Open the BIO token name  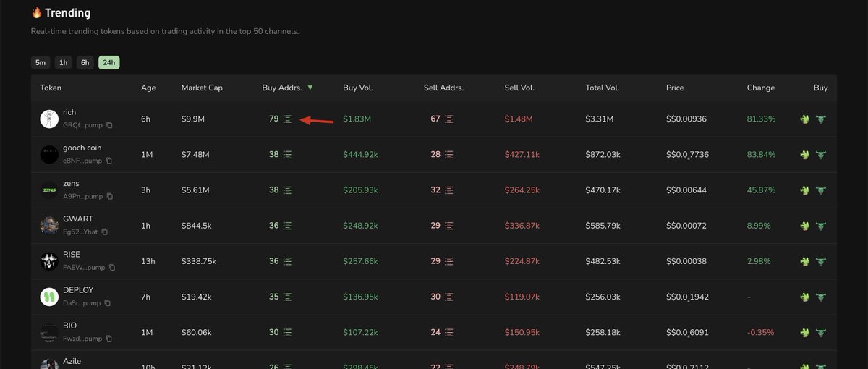coord(69,326)
